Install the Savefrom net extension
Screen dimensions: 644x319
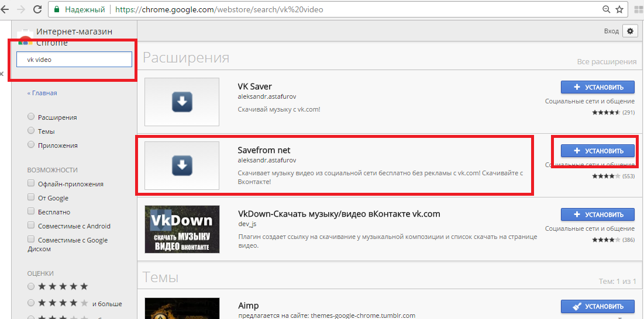598,151
